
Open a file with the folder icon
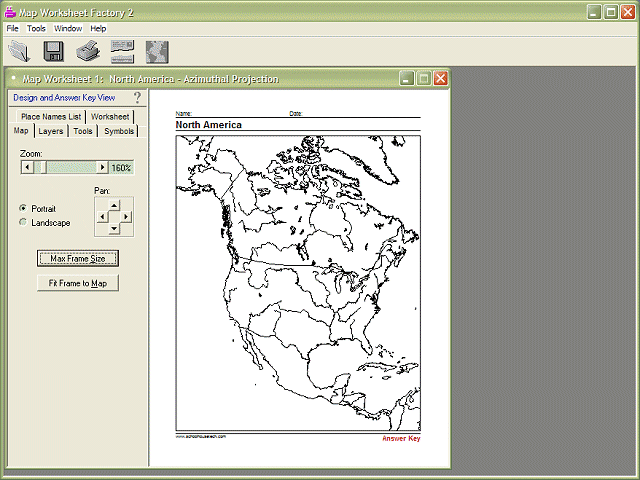click(x=19, y=51)
